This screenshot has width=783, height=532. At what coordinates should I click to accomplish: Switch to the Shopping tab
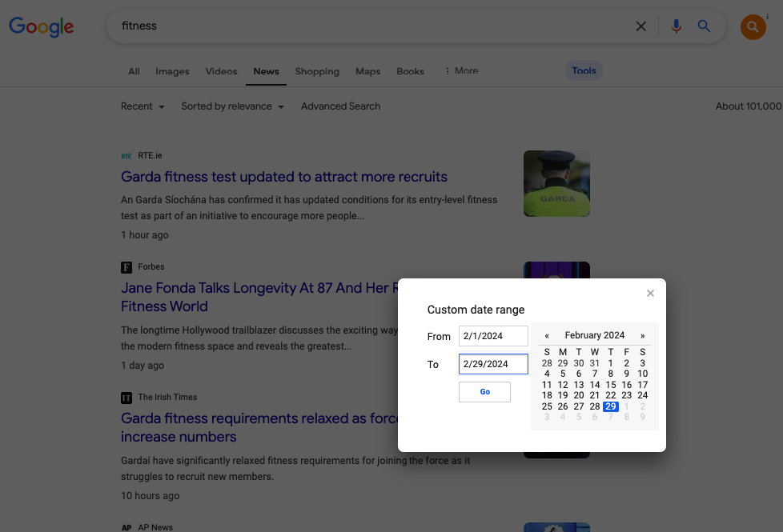[x=317, y=71]
